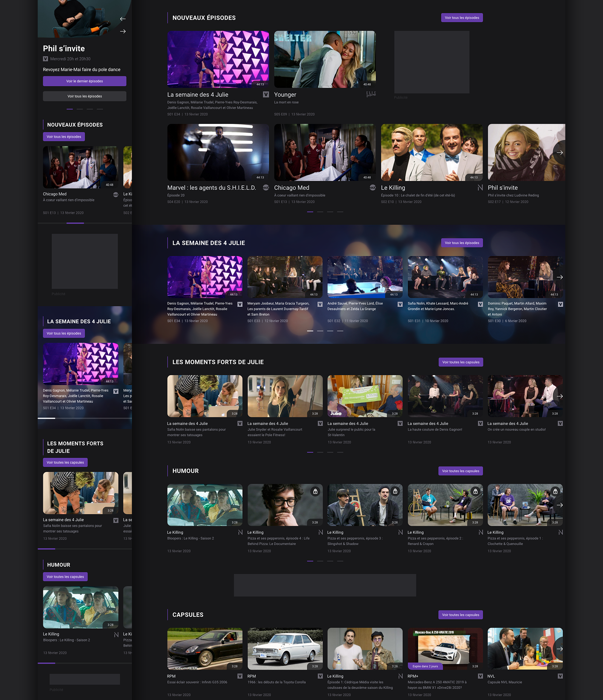
Task: Click lock icon on Life Behind Pizza thumbnail
Action: click(x=315, y=491)
